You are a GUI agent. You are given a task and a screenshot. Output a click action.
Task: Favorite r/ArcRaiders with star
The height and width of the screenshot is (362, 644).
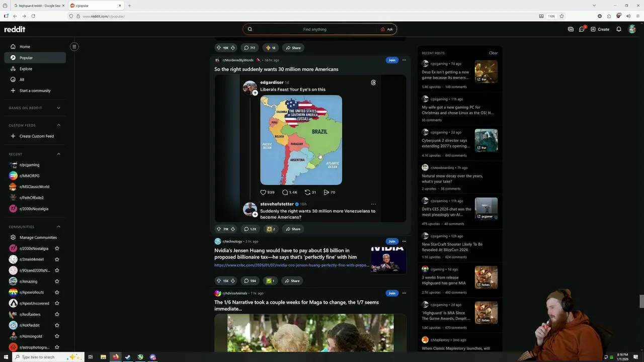click(57, 314)
